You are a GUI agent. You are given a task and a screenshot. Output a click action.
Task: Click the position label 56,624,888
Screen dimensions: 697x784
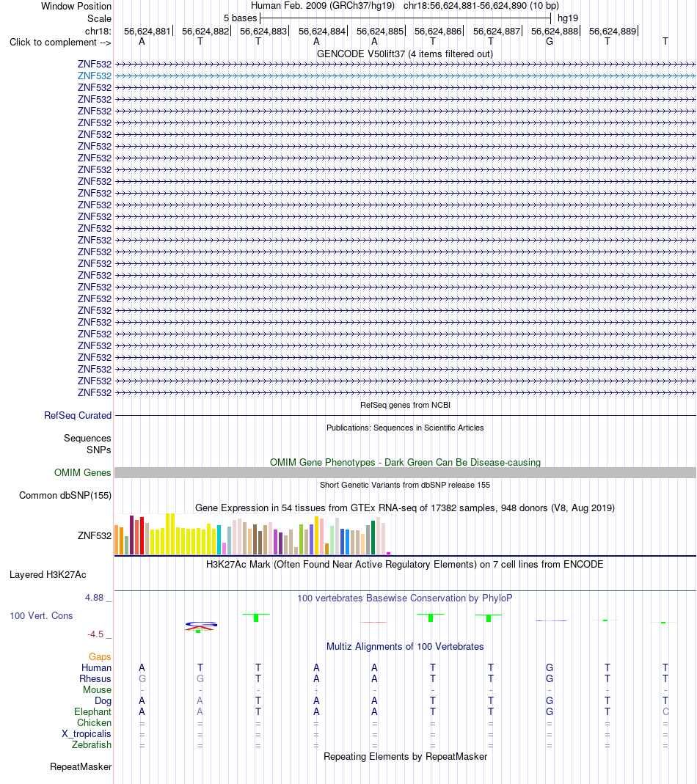pyautogui.click(x=555, y=31)
